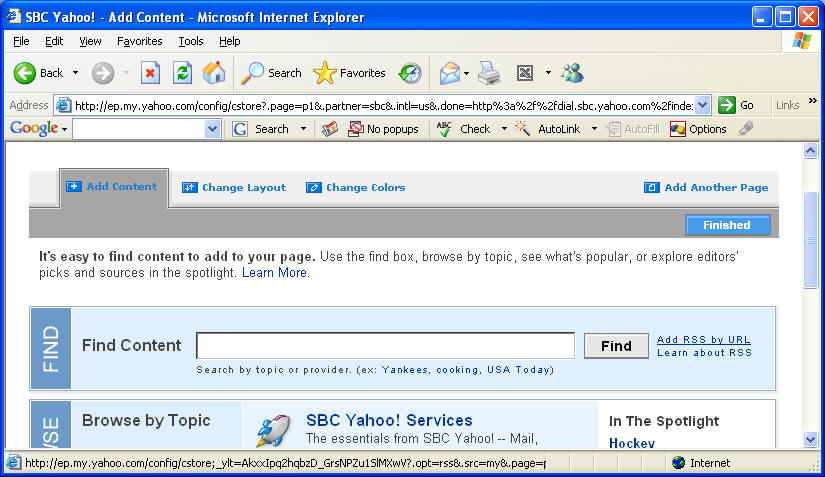Open the Favorites star panel
The image size is (825, 477).
349,73
